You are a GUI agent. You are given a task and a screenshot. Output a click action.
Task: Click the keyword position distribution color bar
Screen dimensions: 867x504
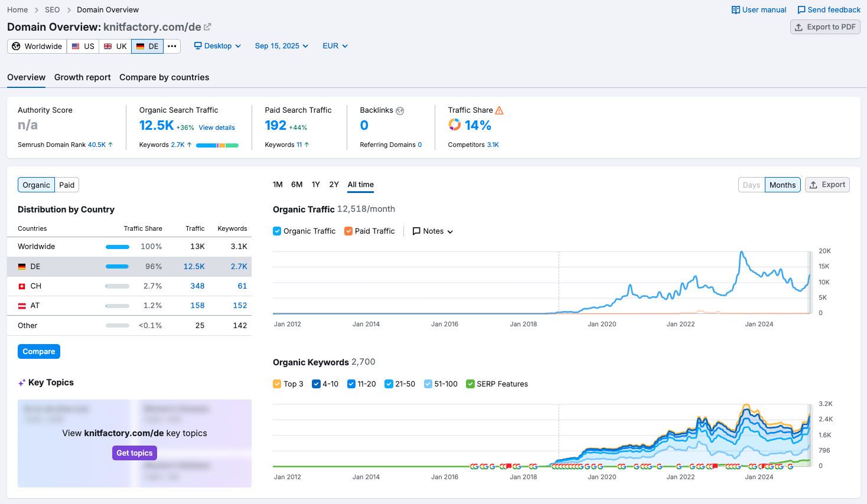pyautogui.click(x=217, y=145)
